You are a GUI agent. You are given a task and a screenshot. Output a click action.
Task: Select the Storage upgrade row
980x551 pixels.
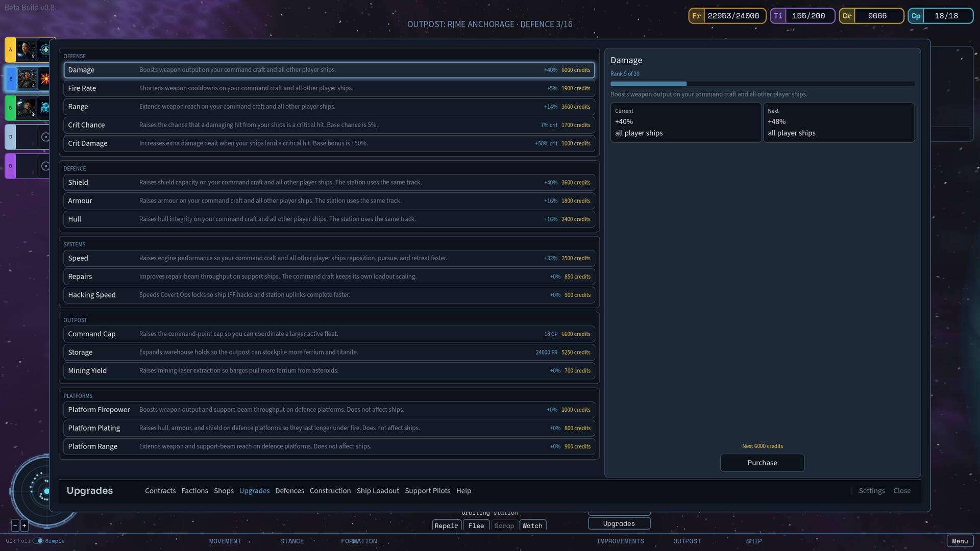329,352
